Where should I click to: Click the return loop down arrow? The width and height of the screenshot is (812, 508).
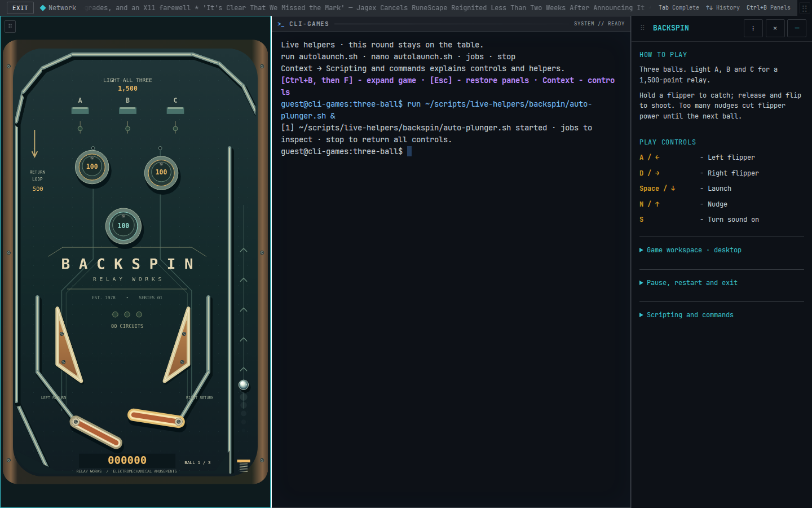click(34, 144)
